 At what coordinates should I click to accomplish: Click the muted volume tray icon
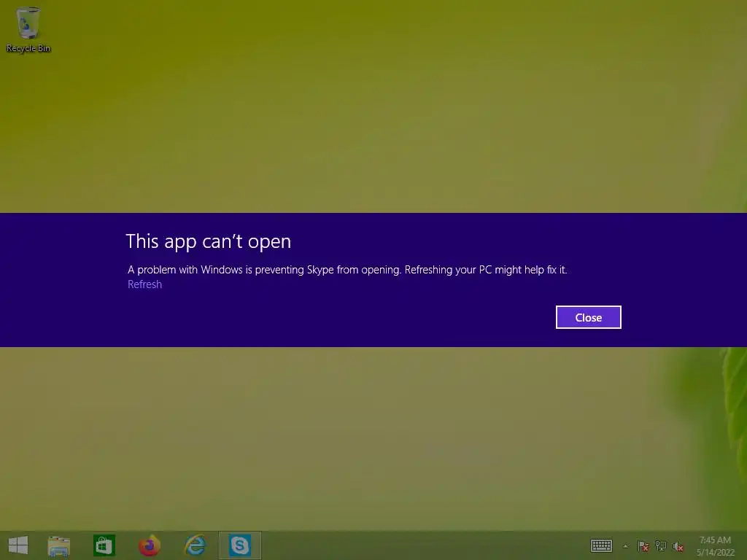point(678,546)
